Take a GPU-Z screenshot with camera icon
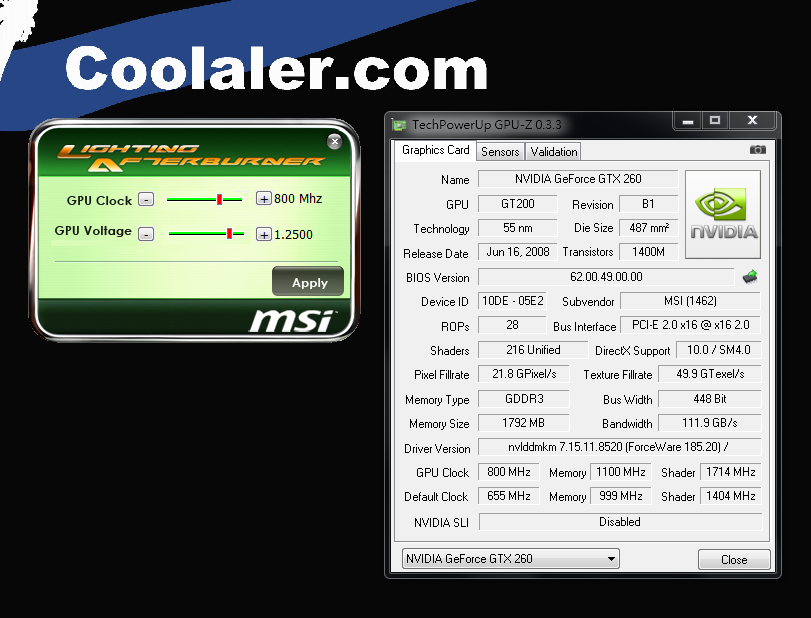 click(x=758, y=150)
